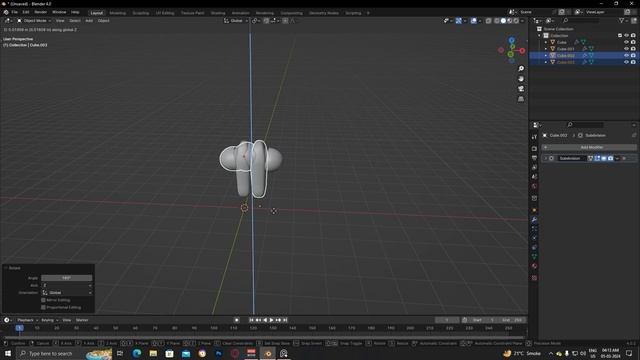The image size is (640, 360).
Task: Open the Axis dropdown in Rotate panel
Action: [67, 285]
